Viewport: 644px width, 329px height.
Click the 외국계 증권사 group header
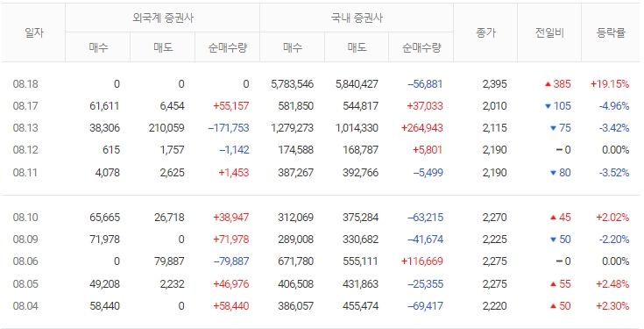(163, 18)
